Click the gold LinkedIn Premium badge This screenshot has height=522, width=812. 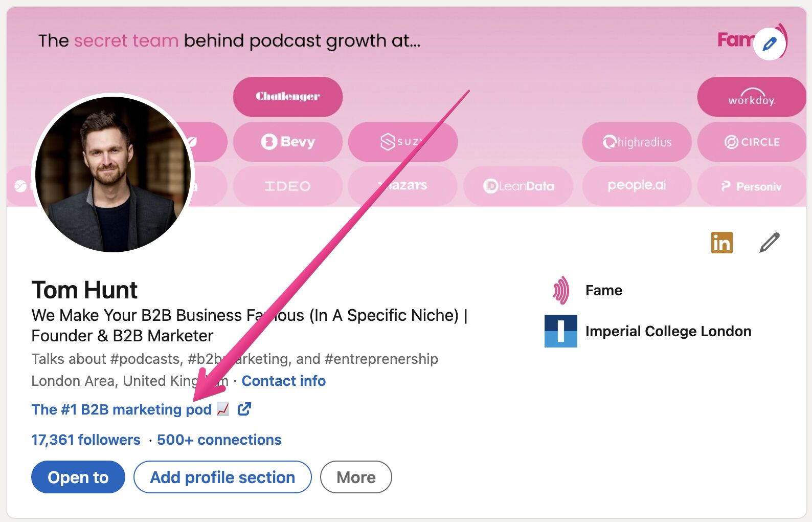[721, 243]
